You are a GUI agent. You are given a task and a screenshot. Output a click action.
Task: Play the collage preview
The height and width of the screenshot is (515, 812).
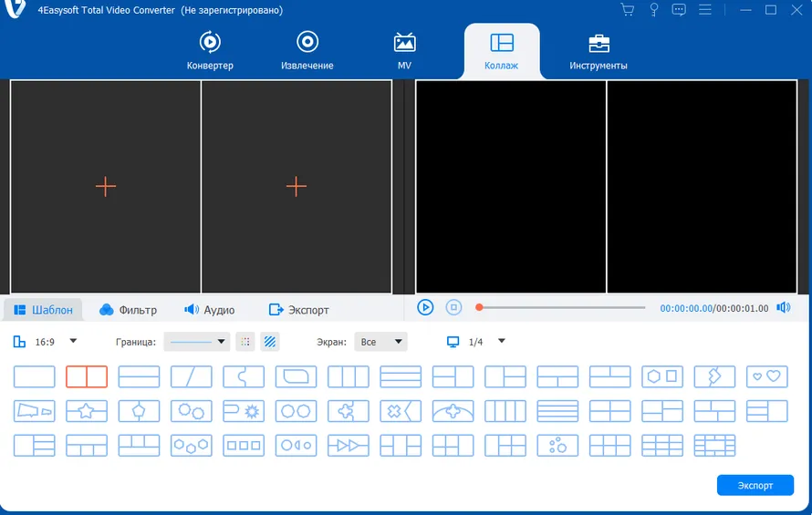click(x=425, y=307)
